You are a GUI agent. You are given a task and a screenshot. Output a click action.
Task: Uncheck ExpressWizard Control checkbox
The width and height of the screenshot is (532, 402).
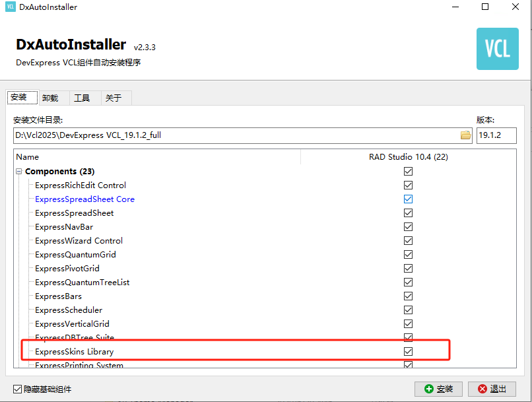(408, 241)
